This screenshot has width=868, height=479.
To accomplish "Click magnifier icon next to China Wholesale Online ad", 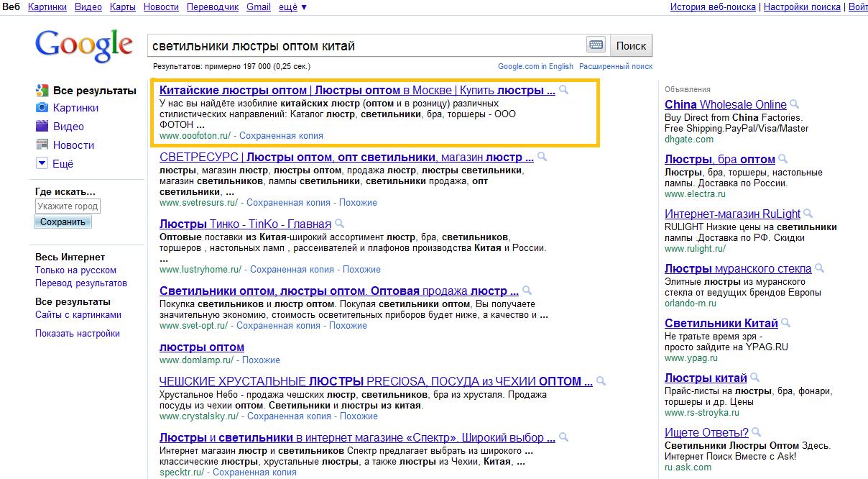I will [795, 104].
